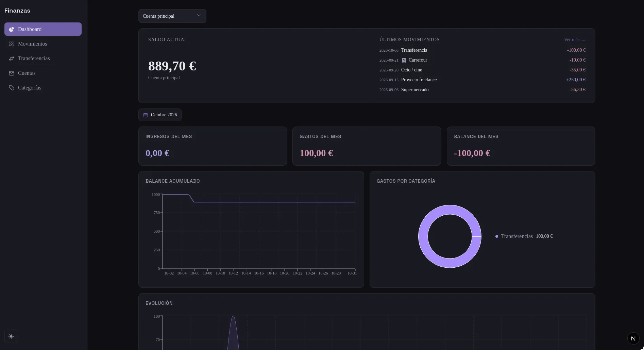
Task: Open the Octubre 2026 month picker
Action: pyautogui.click(x=160, y=115)
